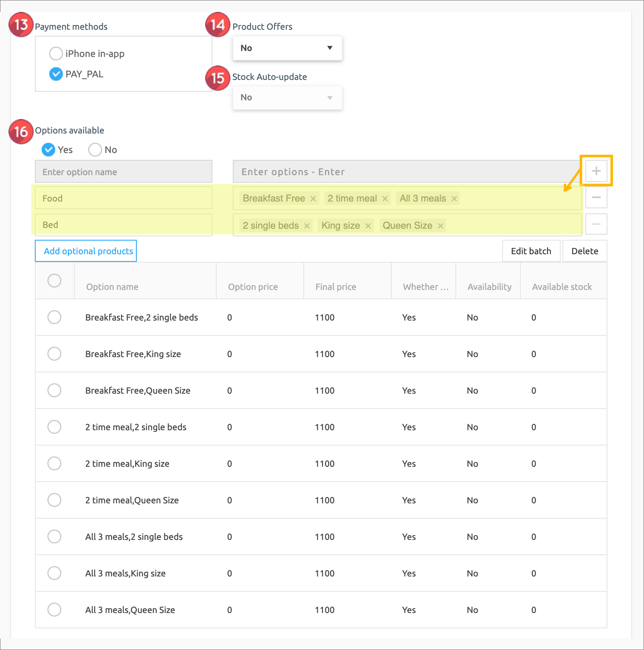Remove the '2 single beds' tag
Screen dimensions: 644x650
tap(307, 226)
